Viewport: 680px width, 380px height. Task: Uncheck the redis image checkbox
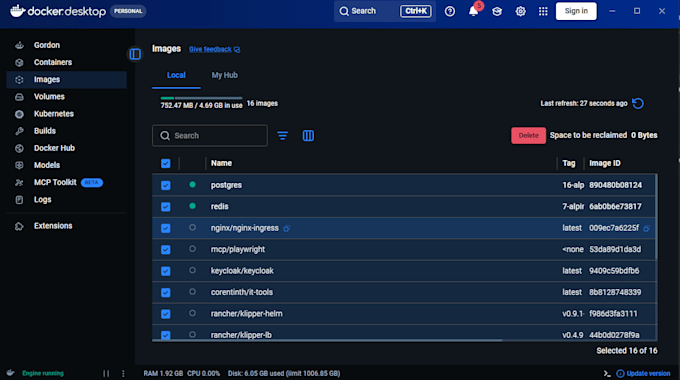click(x=166, y=206)
